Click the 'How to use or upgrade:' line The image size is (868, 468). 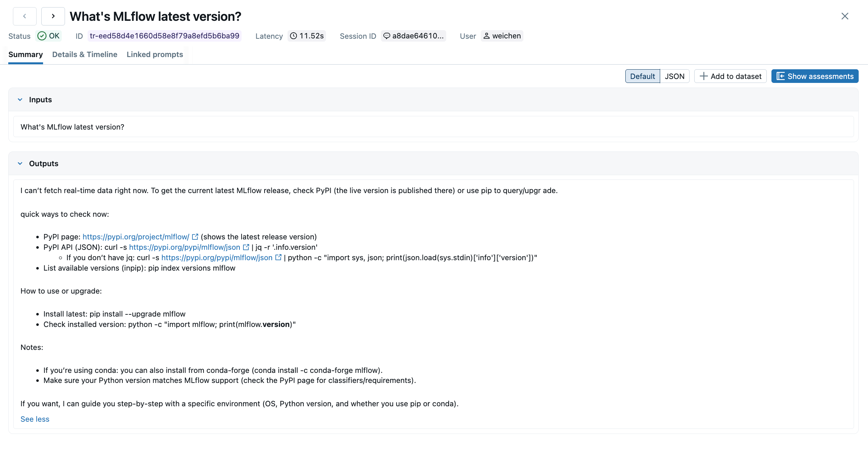[61, 291]
